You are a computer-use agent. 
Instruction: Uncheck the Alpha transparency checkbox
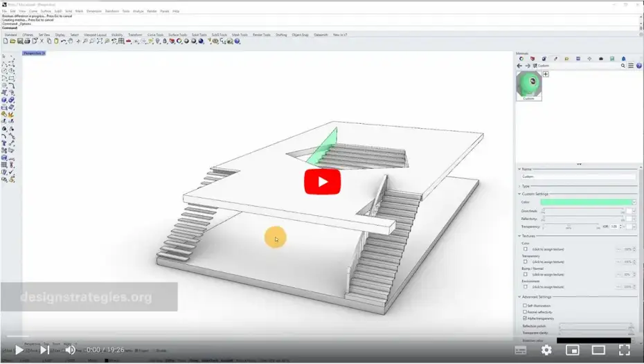[x=525, y=318]
